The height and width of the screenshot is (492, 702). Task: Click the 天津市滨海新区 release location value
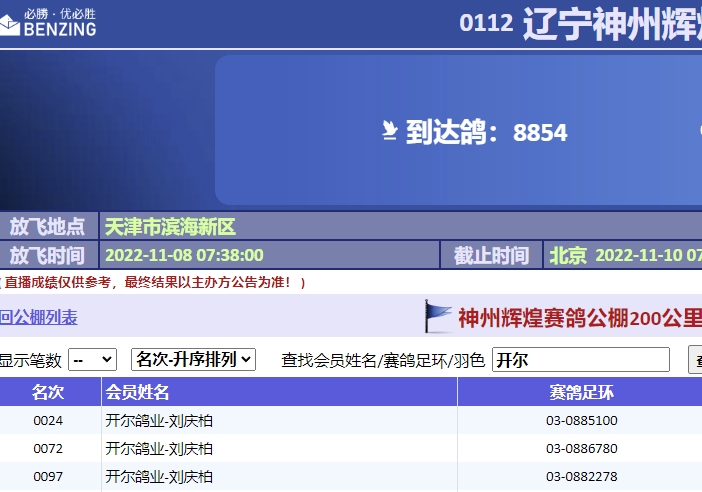click(170, 227)
